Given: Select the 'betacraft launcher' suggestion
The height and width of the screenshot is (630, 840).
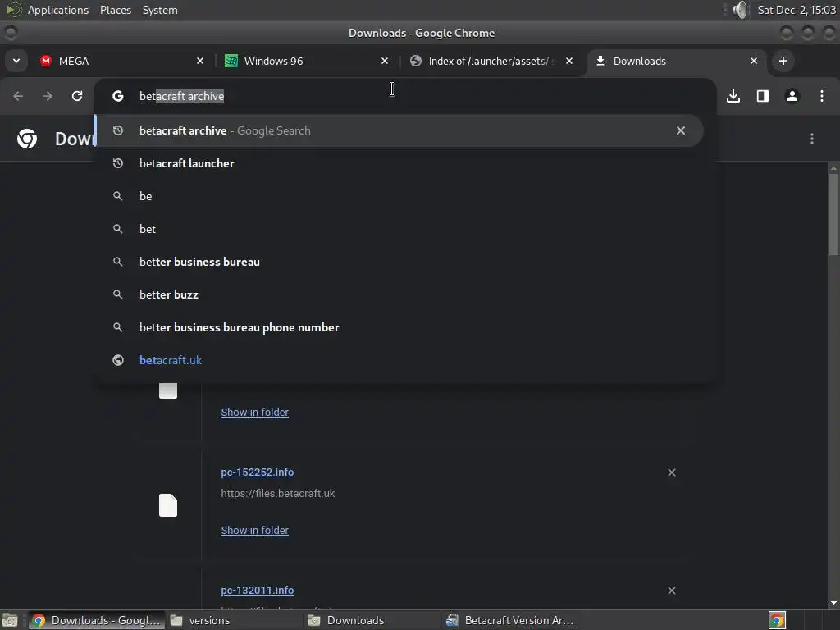Looking at the screenshot, I should [x=399, y=163].
